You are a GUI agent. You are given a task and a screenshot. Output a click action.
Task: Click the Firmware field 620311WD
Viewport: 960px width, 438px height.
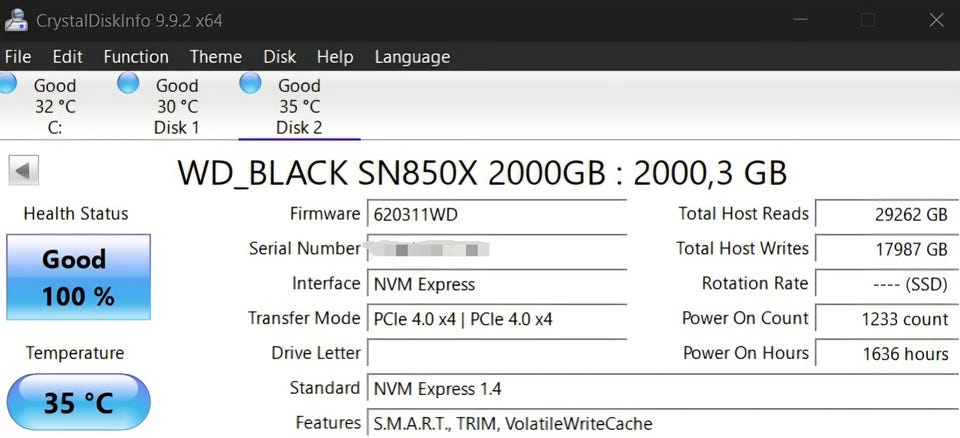pos(497,215)
